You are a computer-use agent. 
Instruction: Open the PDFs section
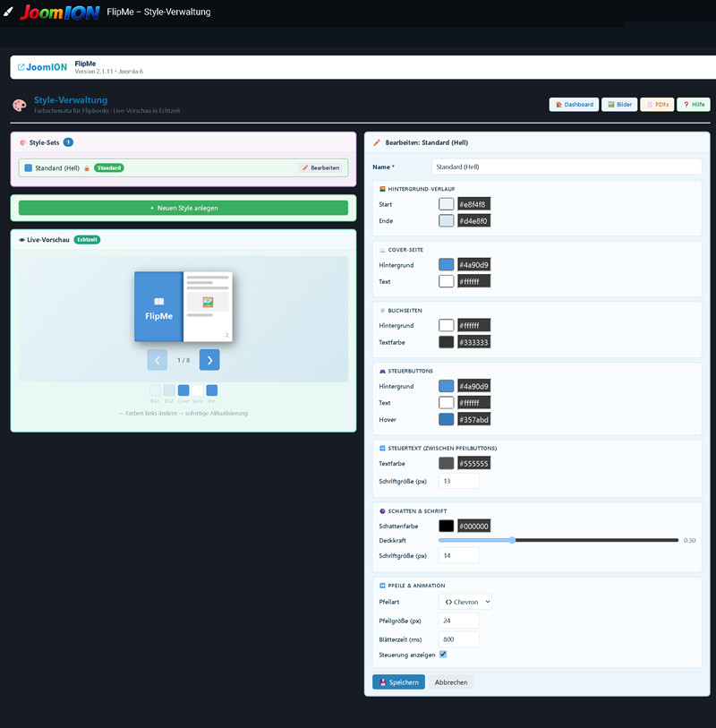657,105
